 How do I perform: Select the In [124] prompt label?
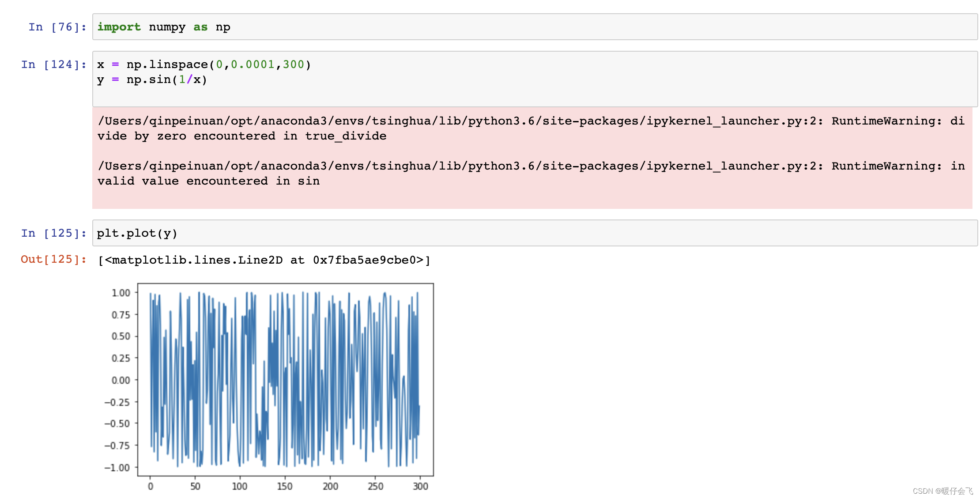coord(54,64)
